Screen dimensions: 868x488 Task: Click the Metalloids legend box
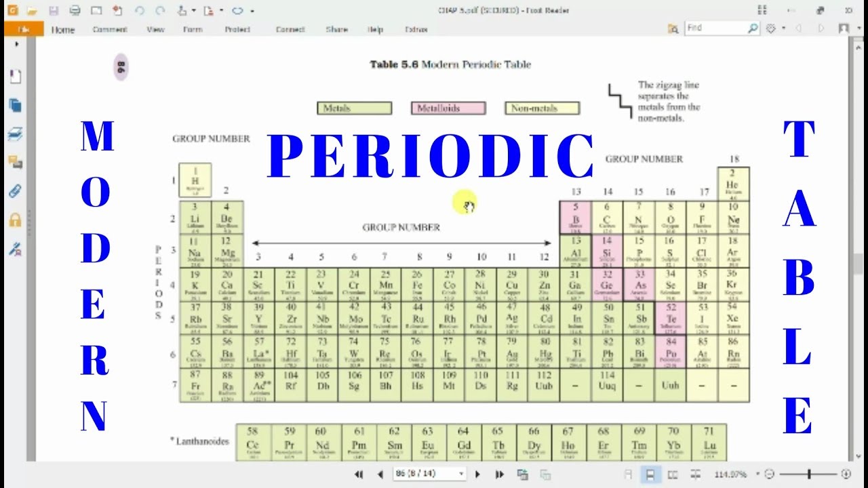[448, 108]
